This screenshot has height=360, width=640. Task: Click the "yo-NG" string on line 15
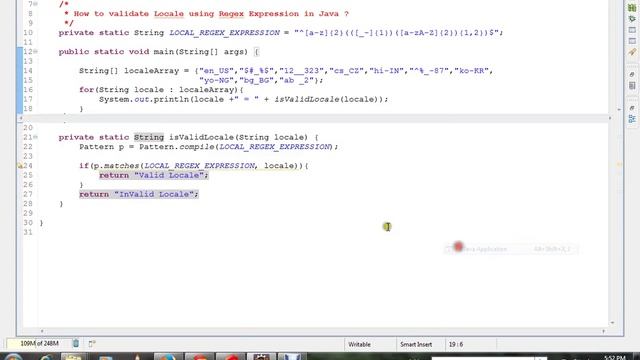point(216,80)
